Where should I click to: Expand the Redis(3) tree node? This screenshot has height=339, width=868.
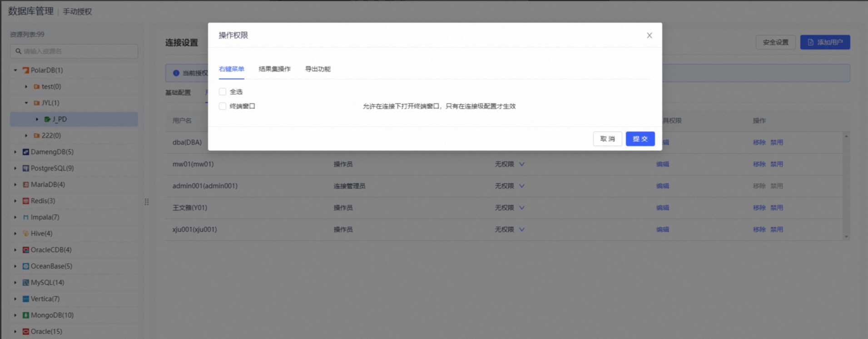click(15, 201)
